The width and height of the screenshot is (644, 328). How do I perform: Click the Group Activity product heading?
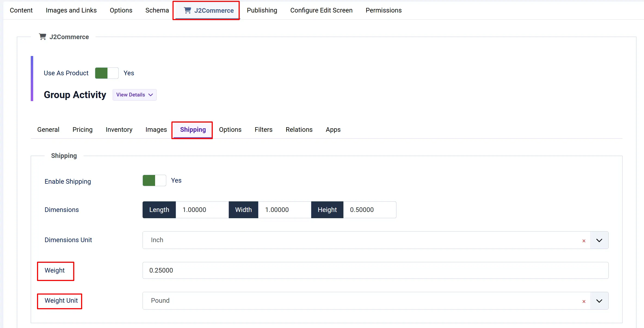point(75,95)
